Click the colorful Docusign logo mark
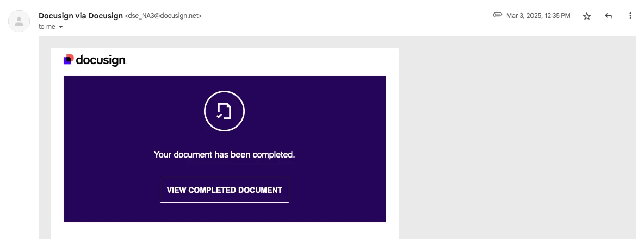The height and width of the screenshot is (239, 644). [69, 59]
